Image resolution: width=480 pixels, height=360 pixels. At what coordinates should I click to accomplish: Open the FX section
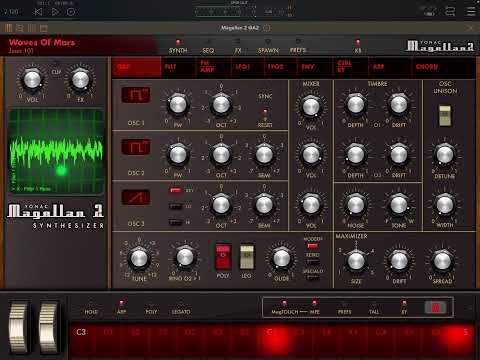pyautogui.click(x=238, y=47)
